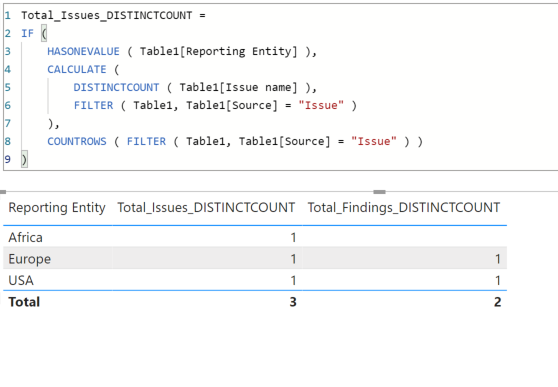This screenshot has width=558, height=387.
Task: Select the Europe row label
Action: coord(30,259)
